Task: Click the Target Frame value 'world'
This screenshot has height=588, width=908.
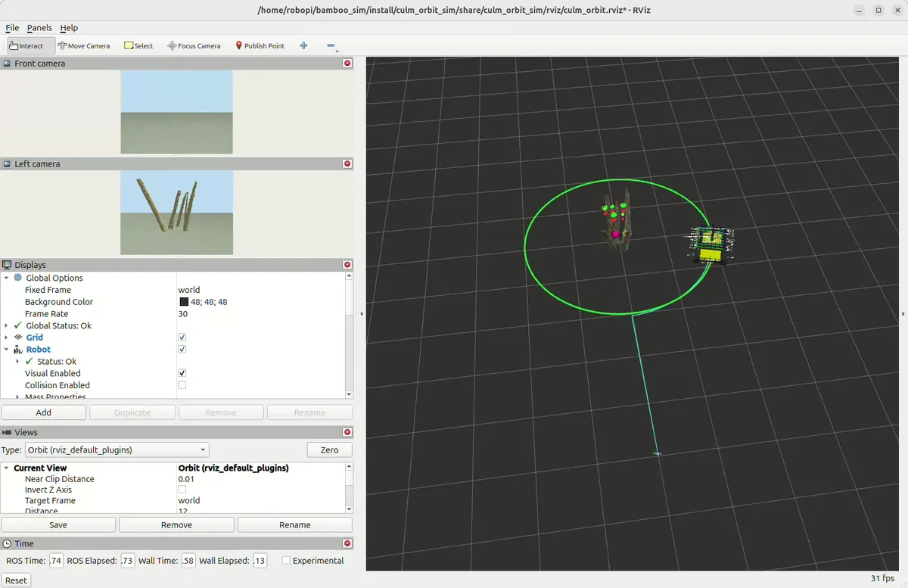Action: pos(189,500)
